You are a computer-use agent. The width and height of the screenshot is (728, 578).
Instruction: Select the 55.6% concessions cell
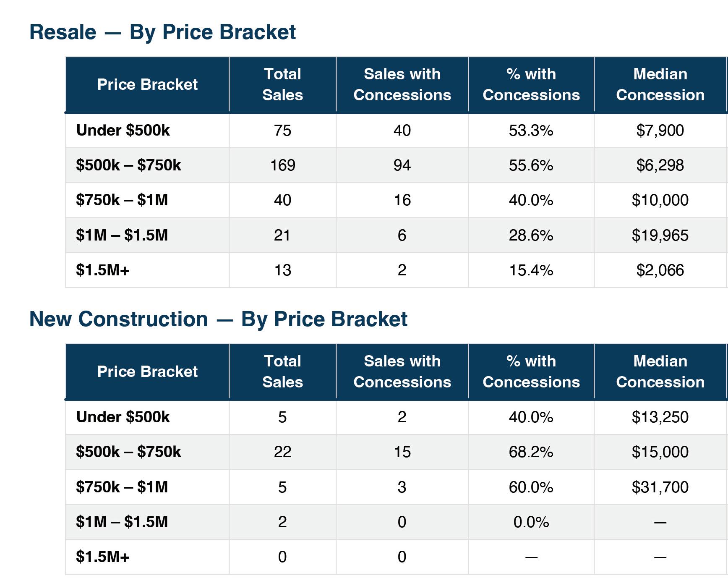coord(531,165)
